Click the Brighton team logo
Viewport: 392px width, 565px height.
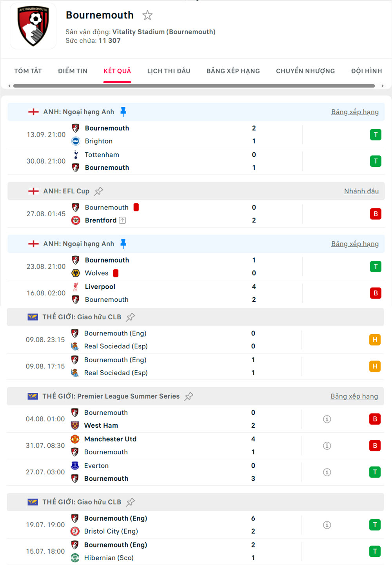[76, 141]
